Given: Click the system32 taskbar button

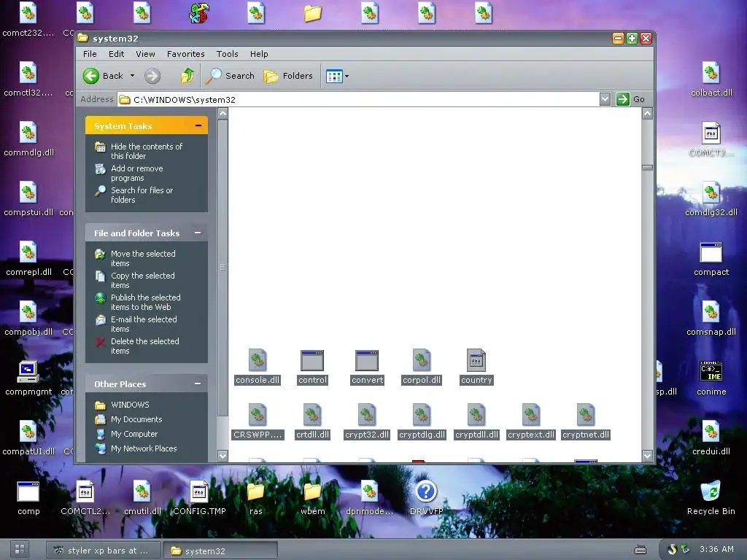Looking at the screenshot, I should 220,551.
